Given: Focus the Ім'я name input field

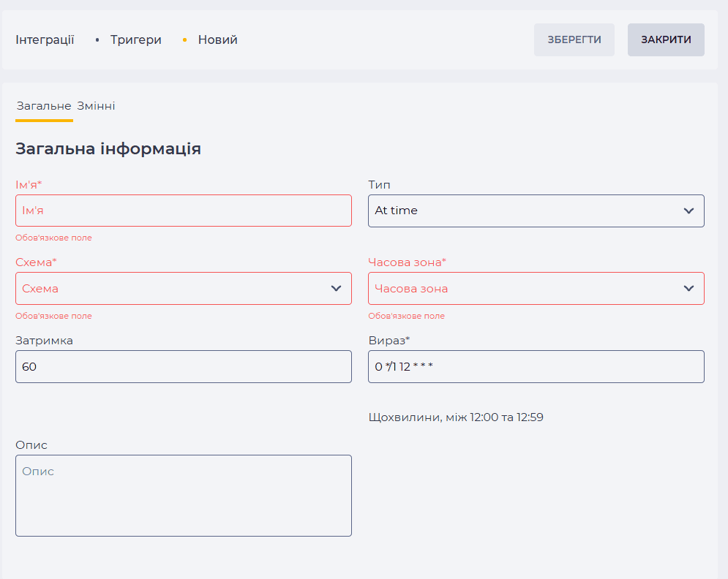Looking at the screenshot, I should 184,211.
